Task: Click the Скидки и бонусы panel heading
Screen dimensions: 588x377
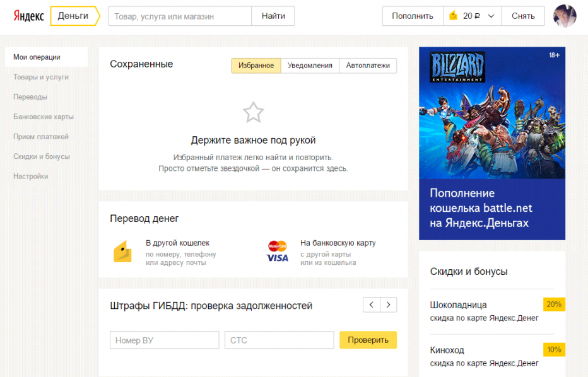Action: [x=469, y=272]
